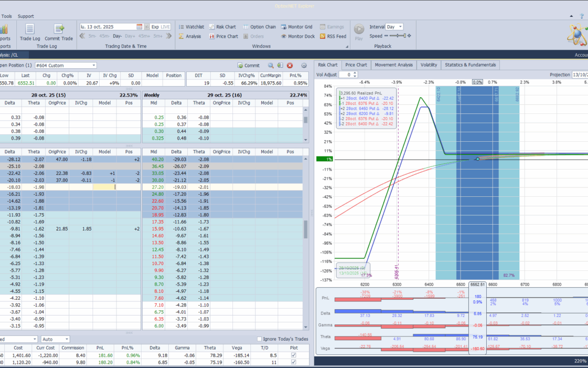Open the Auto dropdown at the bottom
The height and width of the screenshot is (368, 588).
pos(66,339)
